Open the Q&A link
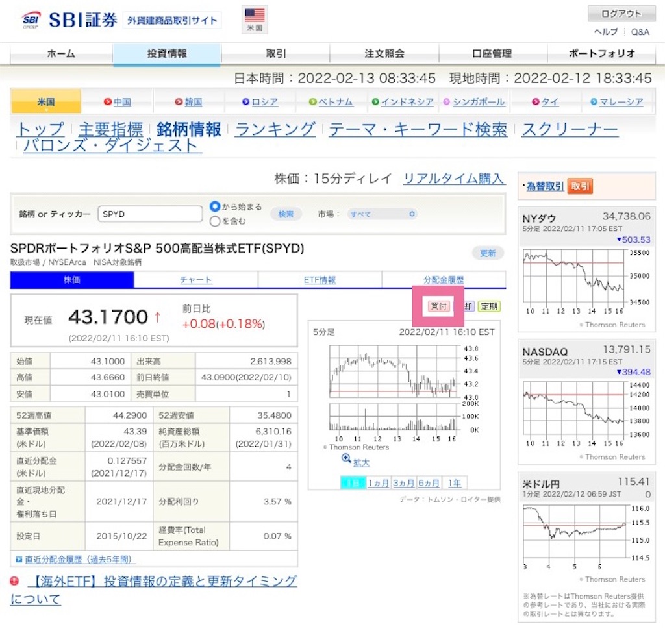665x644 pixels. (640, 32)
